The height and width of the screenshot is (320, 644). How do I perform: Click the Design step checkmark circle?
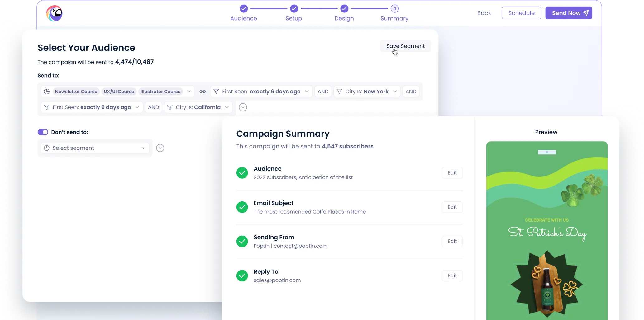(x=344, y=8)
